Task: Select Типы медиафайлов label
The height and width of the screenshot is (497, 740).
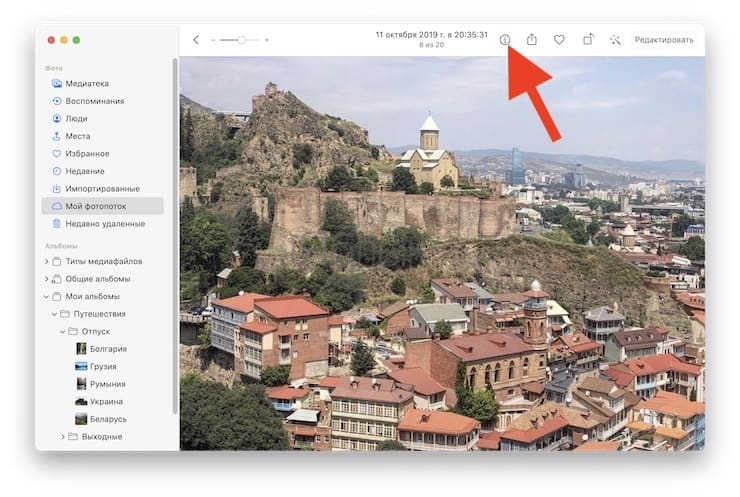Action: pos(104,261)
